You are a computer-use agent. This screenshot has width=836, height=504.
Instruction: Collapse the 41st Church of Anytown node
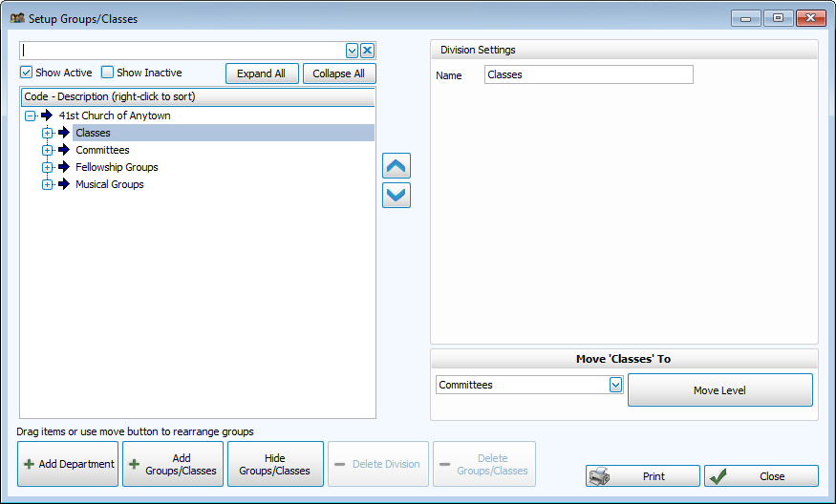pyautogui.click(x=30, y=115)
